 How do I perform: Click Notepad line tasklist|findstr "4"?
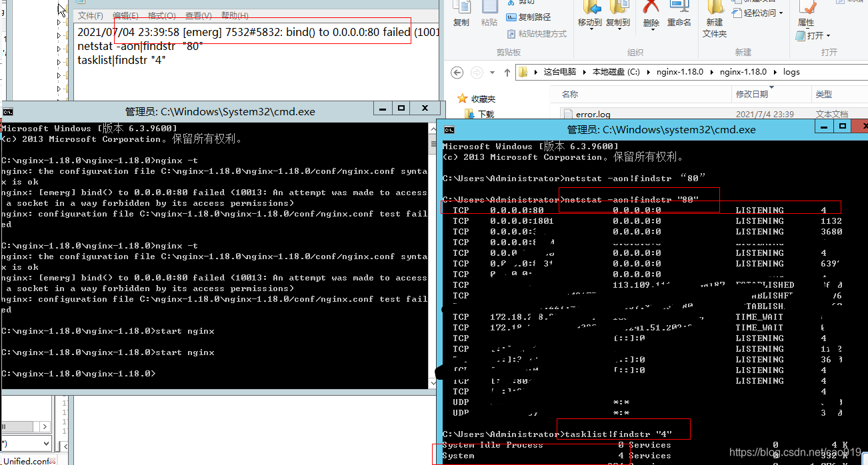(121, 60)
